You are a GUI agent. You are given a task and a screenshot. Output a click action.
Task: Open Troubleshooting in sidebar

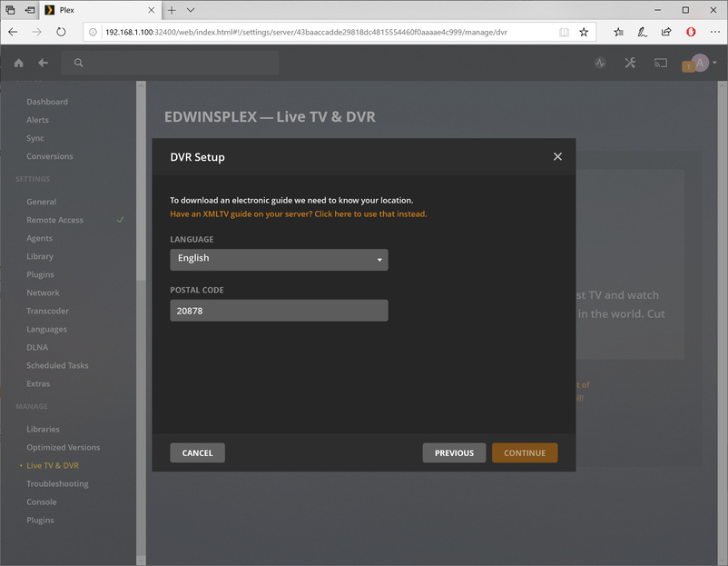[x=57, y=483]
